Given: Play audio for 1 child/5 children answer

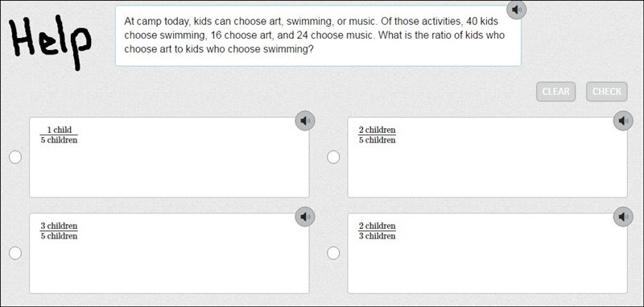Looking at the screenshot, I should pyautogui.click(x=305, y=121).
